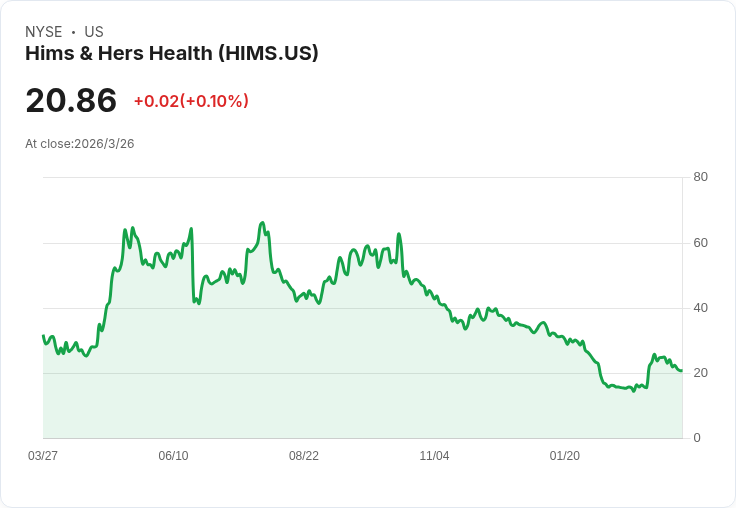Click the 03/27 x-axis date label
Screen dimensions: 736x508
(x=43, y=455)
